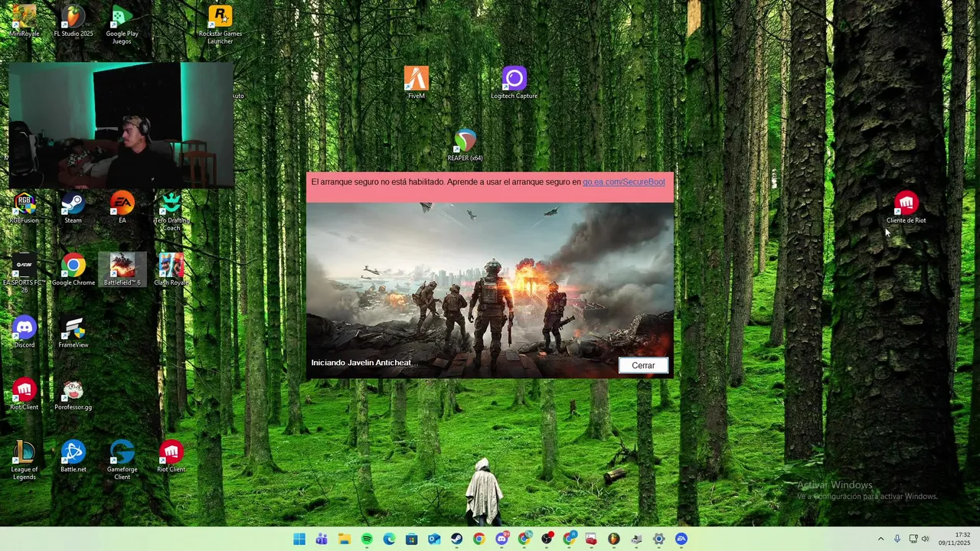Select the EA SPORTS FC 26 shortcut
This screenshot has width=980, height=551.
tap(24, 274)
